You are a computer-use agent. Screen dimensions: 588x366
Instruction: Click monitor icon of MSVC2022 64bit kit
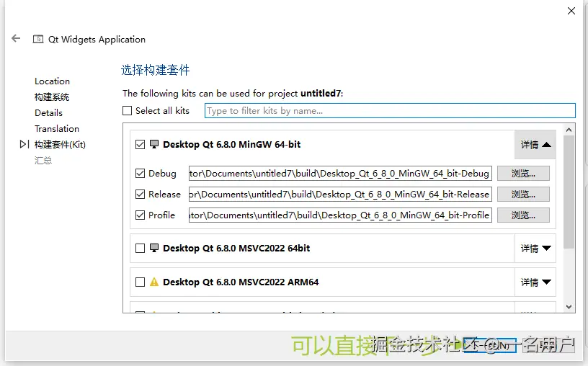(154, 248)
